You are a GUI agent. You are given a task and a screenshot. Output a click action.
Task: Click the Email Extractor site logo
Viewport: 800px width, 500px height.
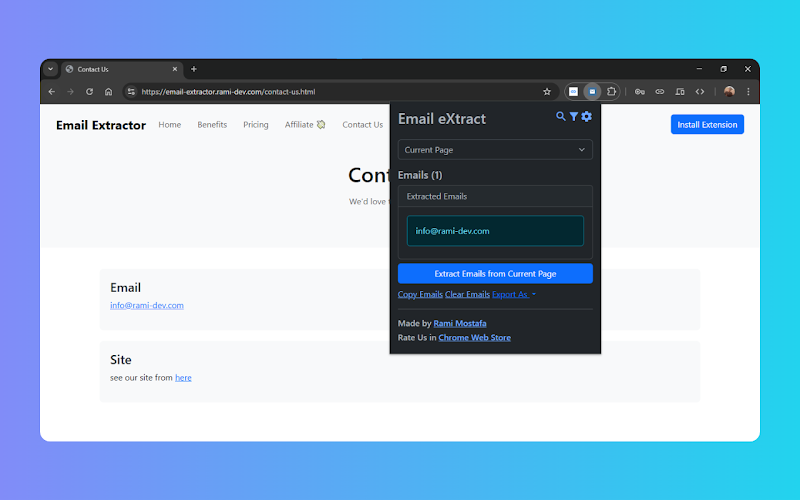click(101, 125)
